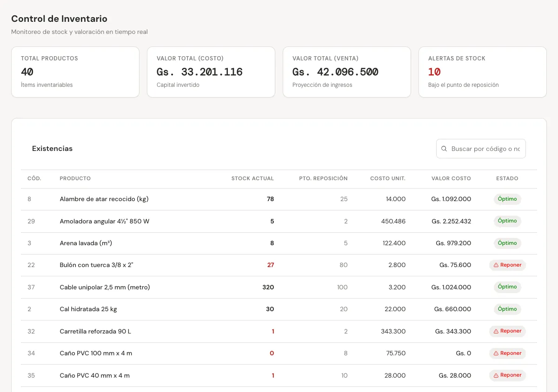The image size is (558, 392).
Task: Select product Caño PVC 100 mm x 4 m
Action: click(x=96, y=353)
